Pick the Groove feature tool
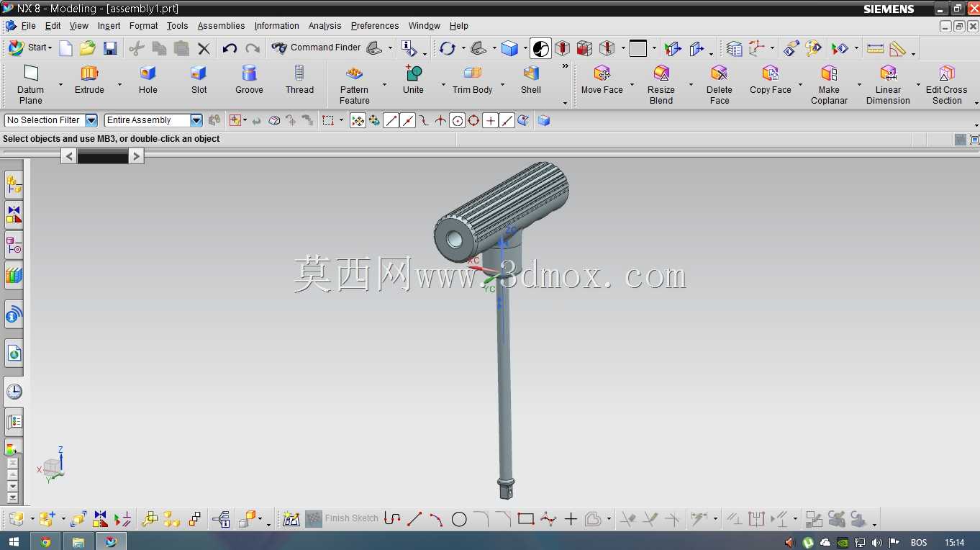The width and height of the screenshot is (980, 550). pyautogui.click(x=249, y=79)
